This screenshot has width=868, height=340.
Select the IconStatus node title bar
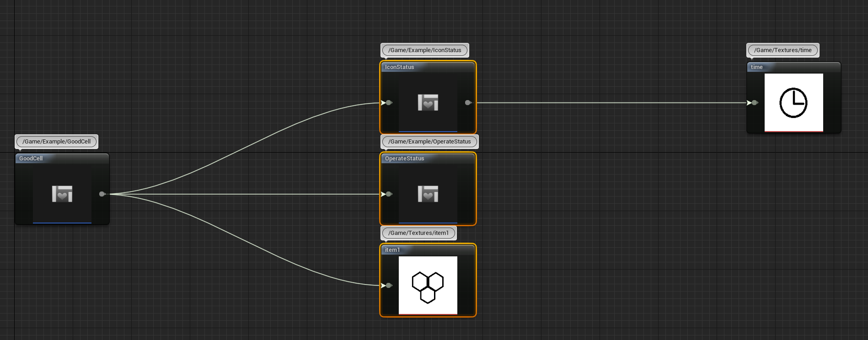(428, 67)
